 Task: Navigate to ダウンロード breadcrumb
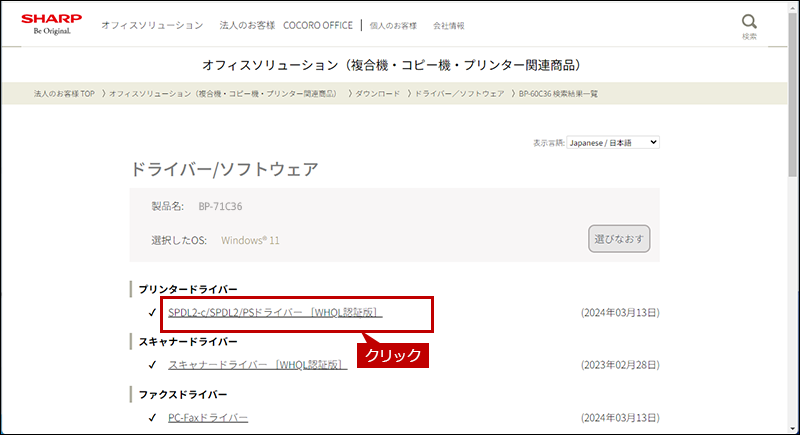[378, 93]
